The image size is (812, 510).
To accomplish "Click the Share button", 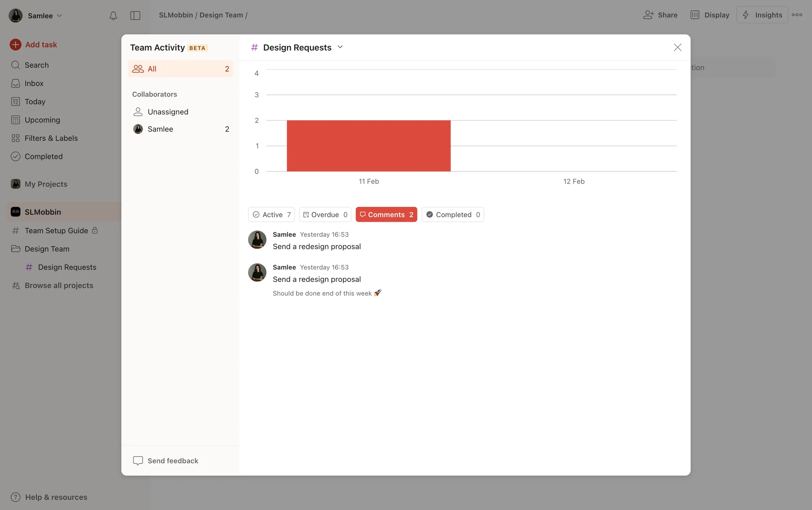I will coord(660,15).
